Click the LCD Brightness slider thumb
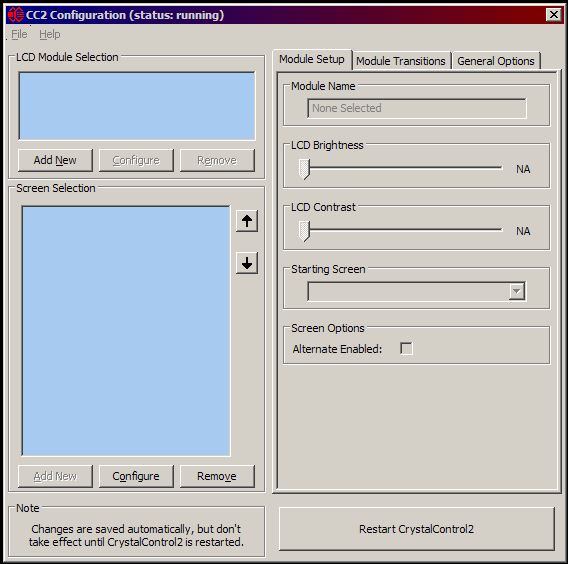Screen dimensions: 568x564 (304, 169)
